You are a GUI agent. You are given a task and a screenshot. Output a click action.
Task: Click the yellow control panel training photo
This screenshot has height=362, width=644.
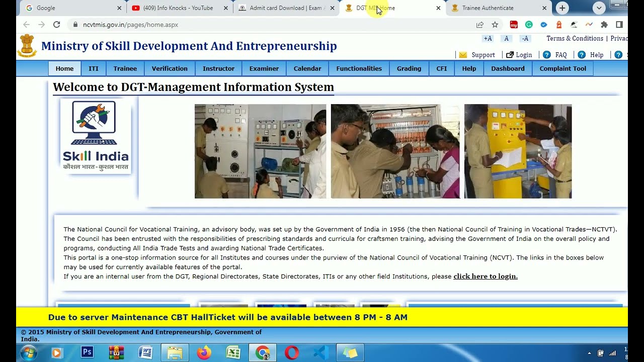518,151
